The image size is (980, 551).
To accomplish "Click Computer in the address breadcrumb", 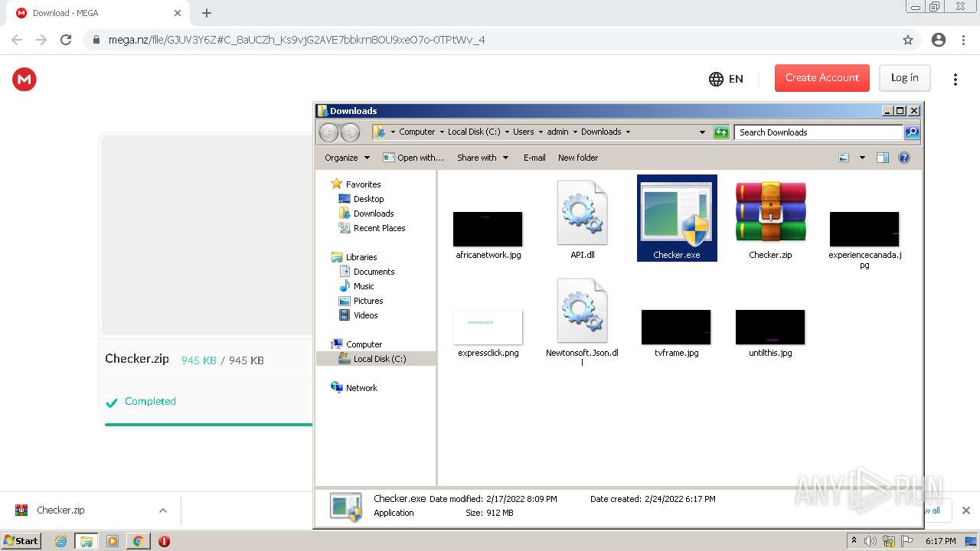I will (x=417, y=132).
